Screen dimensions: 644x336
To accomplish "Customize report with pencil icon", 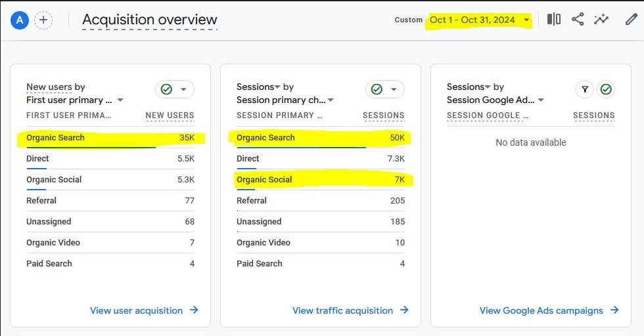I will pyautogui.click(x=631, y=19).
